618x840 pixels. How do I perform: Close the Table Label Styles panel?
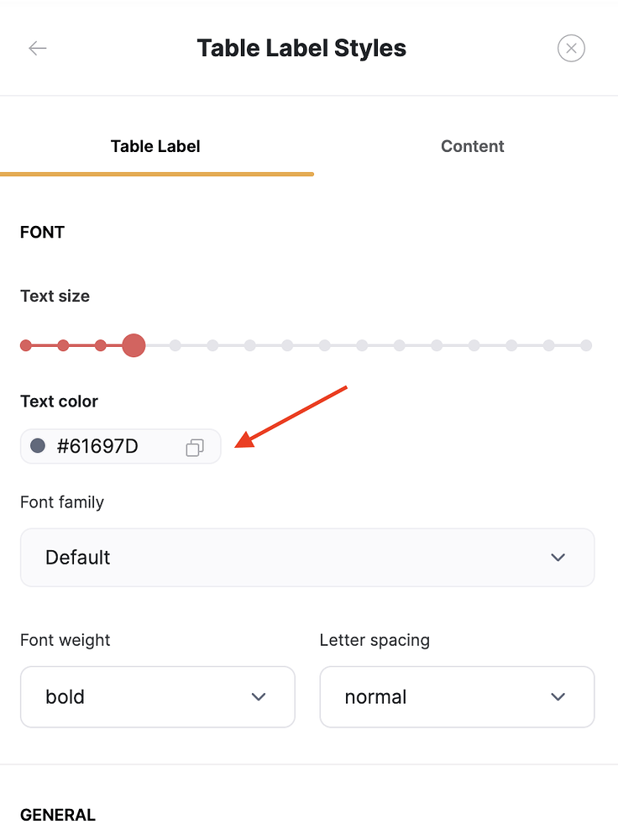(x=571, y=48)
